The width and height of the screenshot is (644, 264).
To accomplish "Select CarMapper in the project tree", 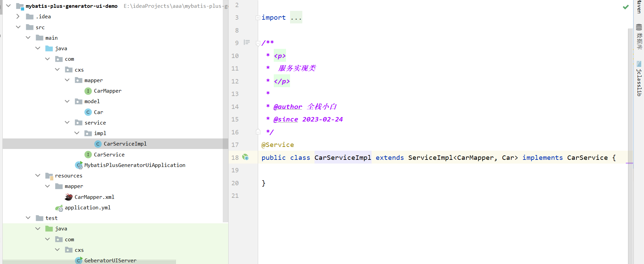I will tap(108, 91).
